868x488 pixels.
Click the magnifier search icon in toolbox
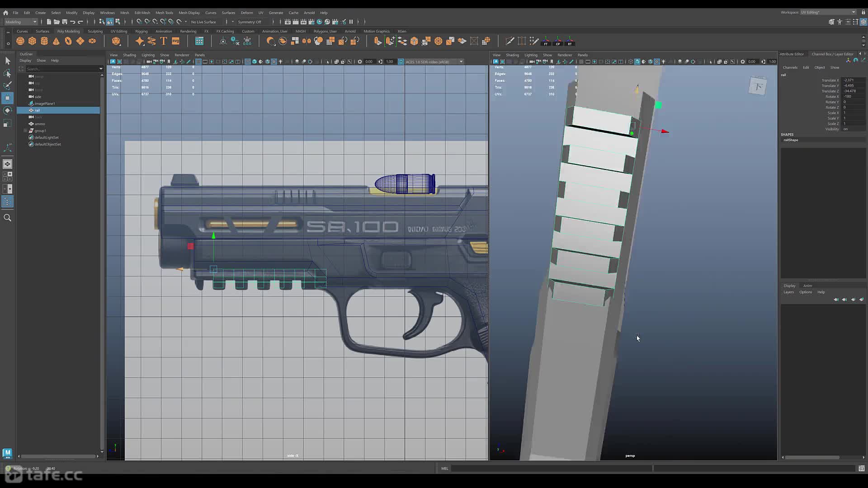click(7, 218)
